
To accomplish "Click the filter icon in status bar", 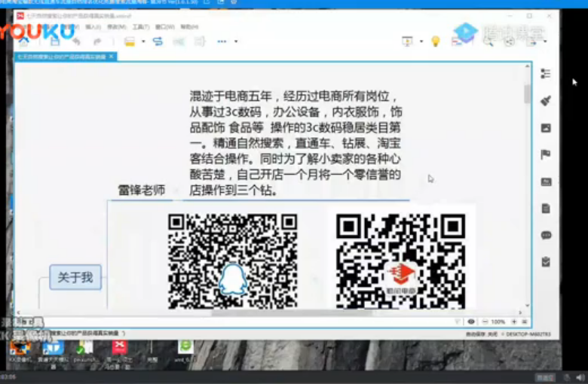I will click(458, 322).
